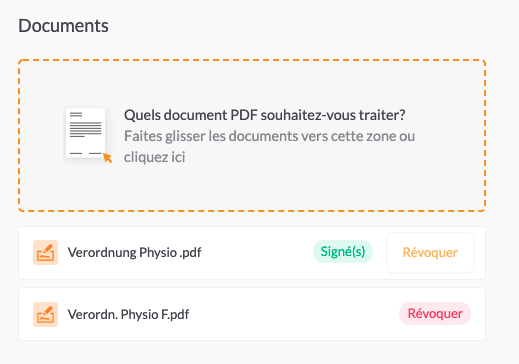The image size is (519, 364).
Task: Click the gap between the two document rows
Action: click(x=252, y=284)
